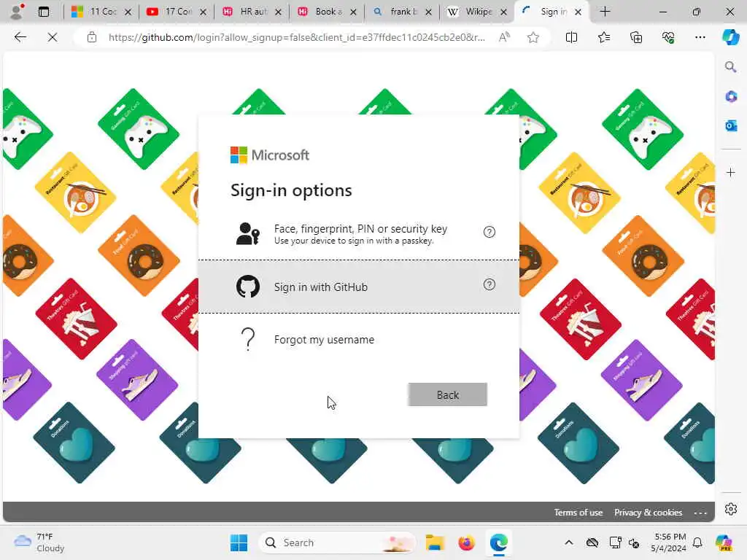Select Sign in with GitHub option

coord(359,287)
